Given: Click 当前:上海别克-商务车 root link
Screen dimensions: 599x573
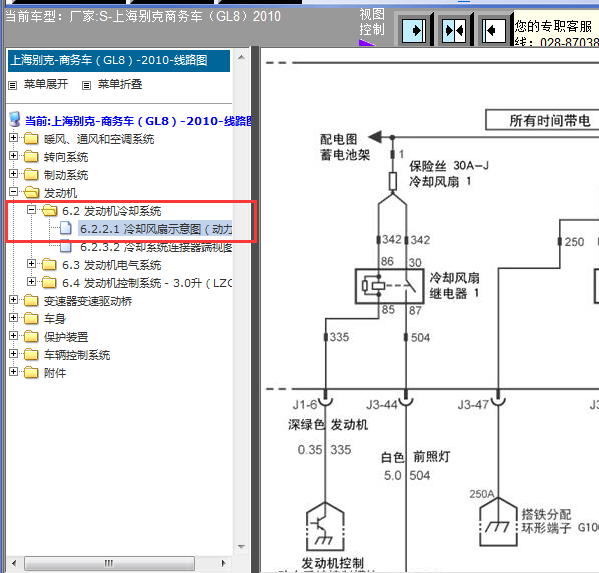Looking at the screenshot, I should (x=138, y=121).
